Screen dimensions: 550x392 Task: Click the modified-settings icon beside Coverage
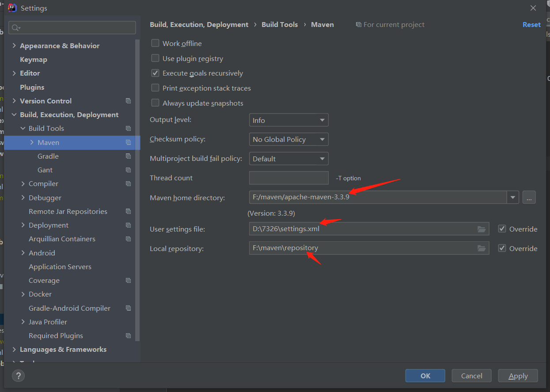point(128,280)
